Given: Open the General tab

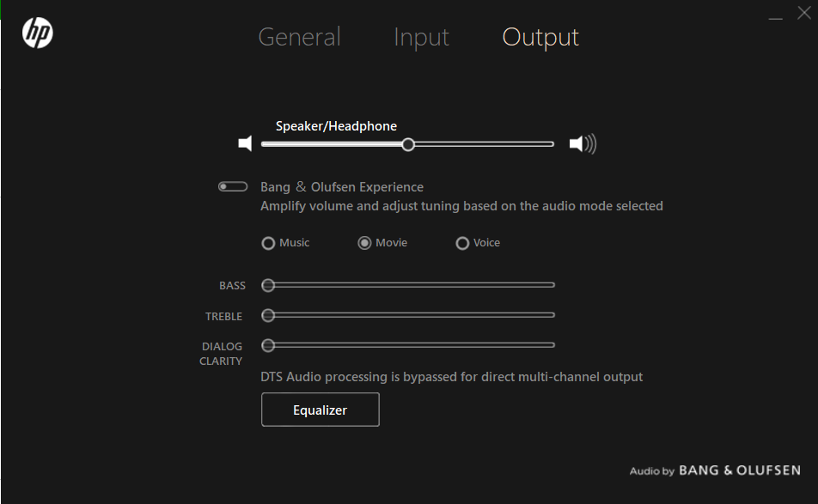Looking at the screenshot, I should 299,37.
